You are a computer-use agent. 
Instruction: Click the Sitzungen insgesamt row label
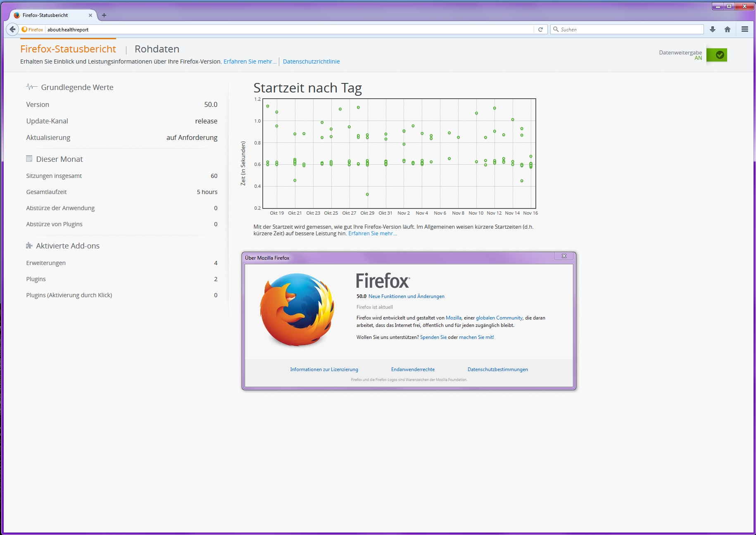(54, 176)
